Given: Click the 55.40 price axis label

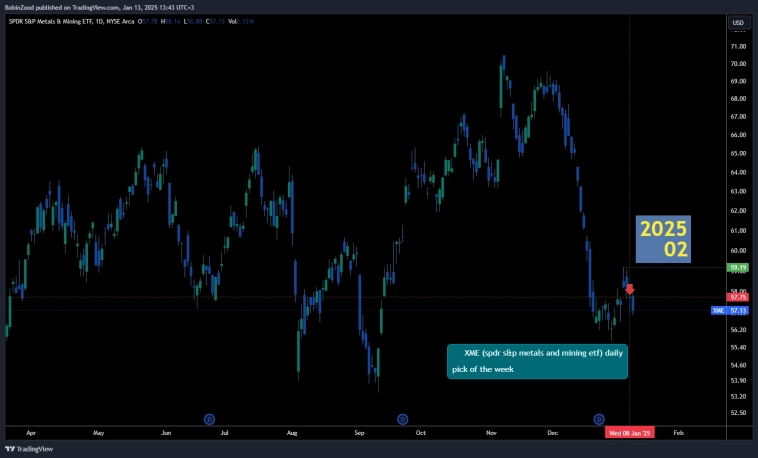Looking at the screenshot, I should 738,347.
